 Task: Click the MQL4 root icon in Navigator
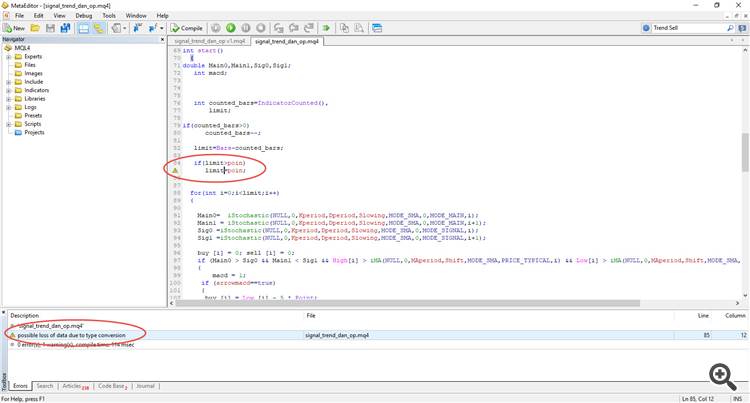(x=9, y=48)
